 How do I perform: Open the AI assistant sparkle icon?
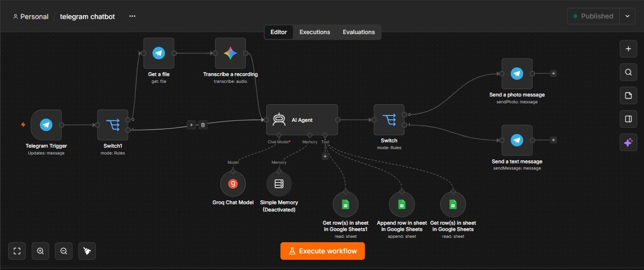tap(628, 142)
